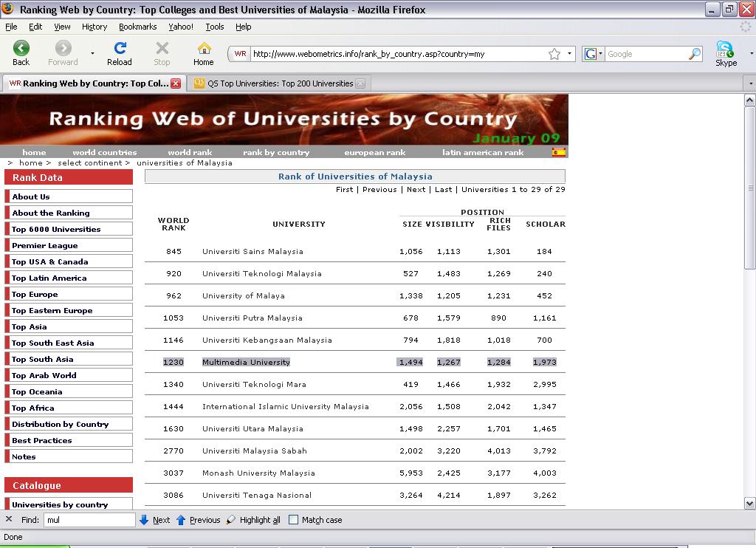Image resolution: width=756 pixels, height=548 pixels.
Task: Go to Next page of universities
Action: pyautogui.click(x=416, y=190)
